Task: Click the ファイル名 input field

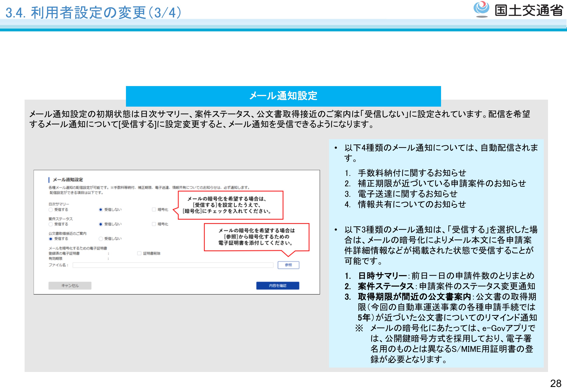Action: 173,265
